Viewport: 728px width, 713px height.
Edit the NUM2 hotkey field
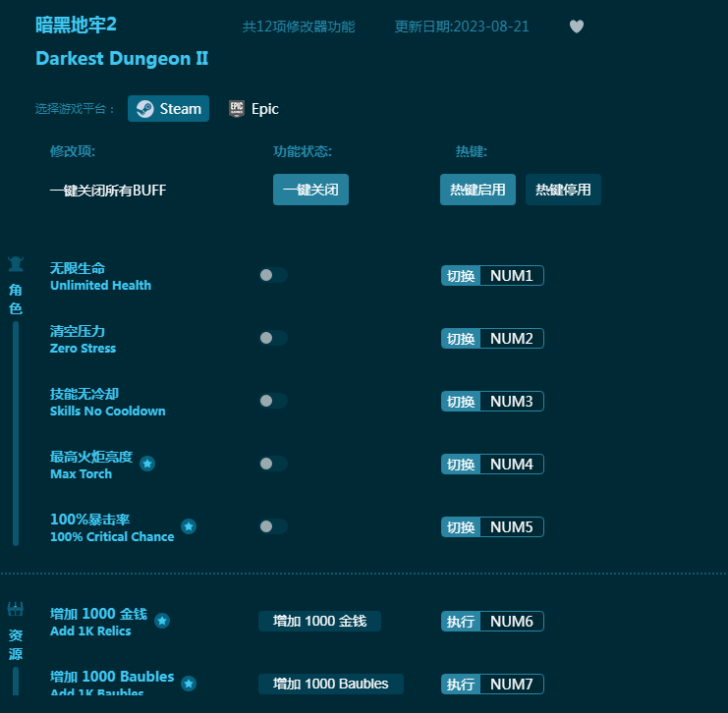[x=512, y=339]
